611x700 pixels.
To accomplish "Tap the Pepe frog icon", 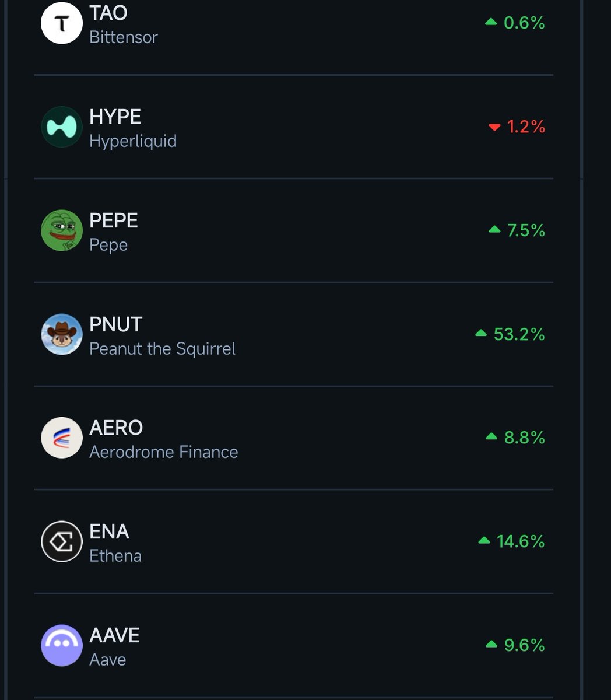I will (61, 230).
